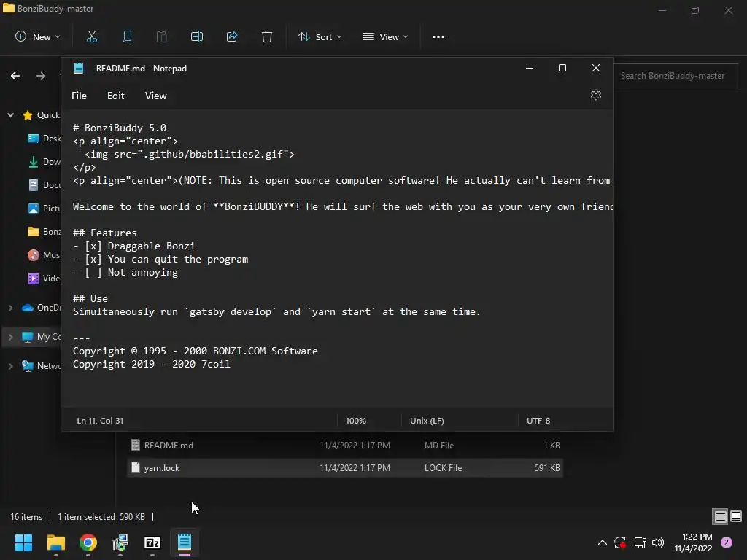747x560 pixels.
Task: Select Pictures in the sidebar
Action: coord(44,209)
